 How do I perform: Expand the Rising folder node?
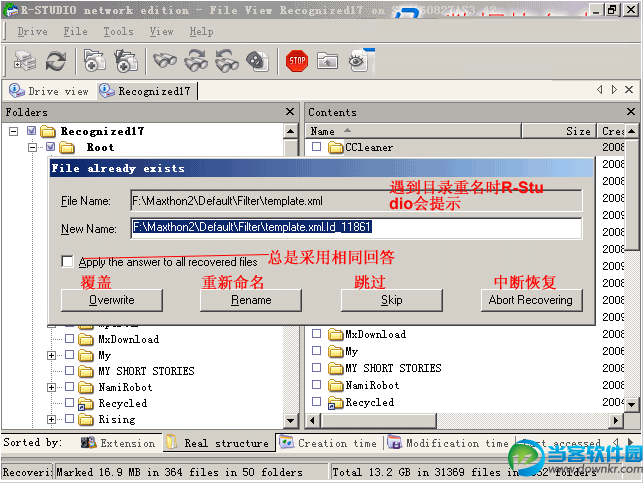[x=51, y=419]
